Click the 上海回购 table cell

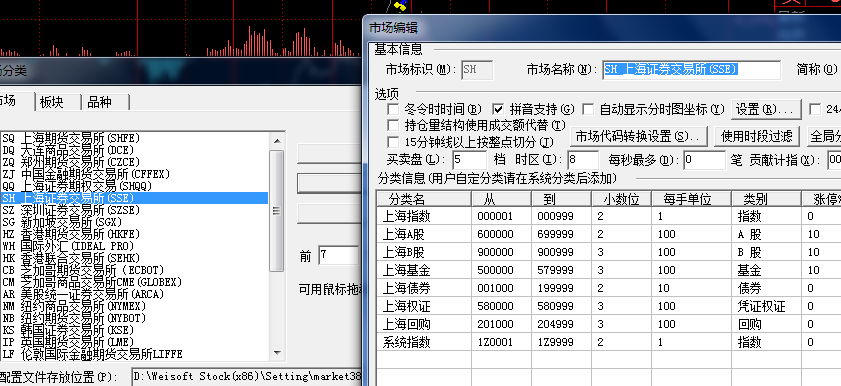coord(424,324)
